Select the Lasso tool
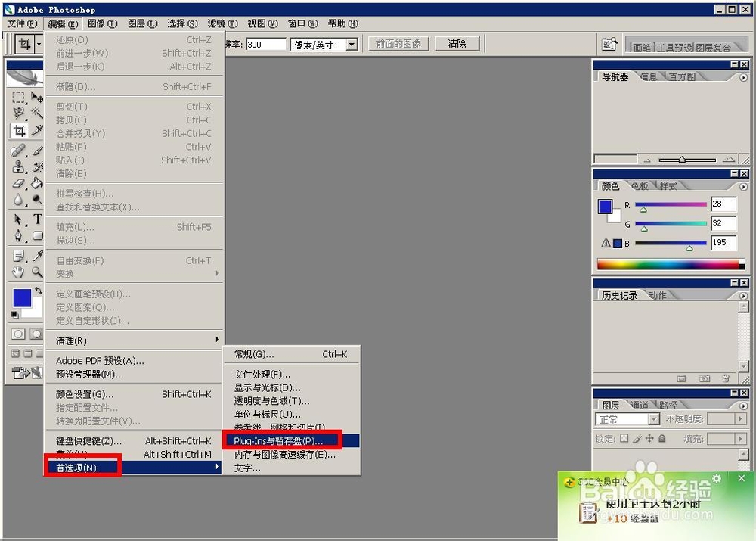Screen dimensions: 756x541 point(18,113)
